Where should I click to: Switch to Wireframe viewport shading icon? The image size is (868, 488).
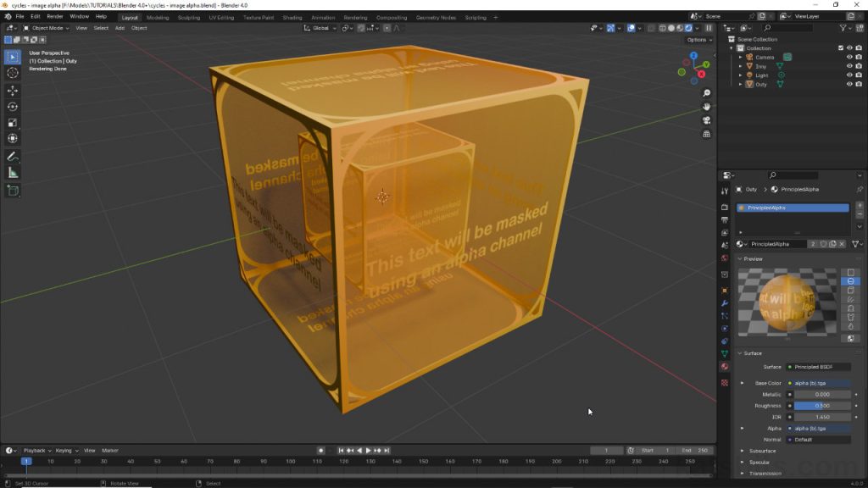(662, 29)
